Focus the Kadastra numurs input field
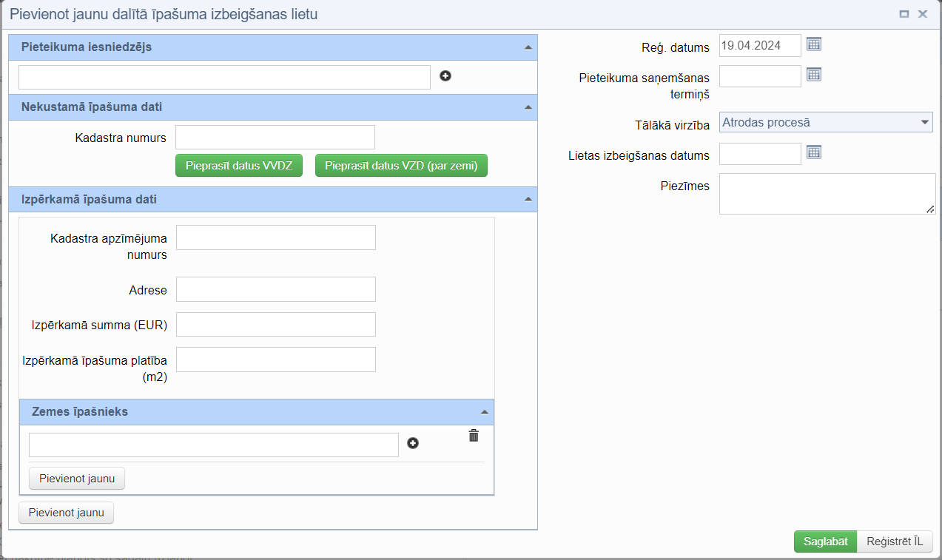 point(275,138)
